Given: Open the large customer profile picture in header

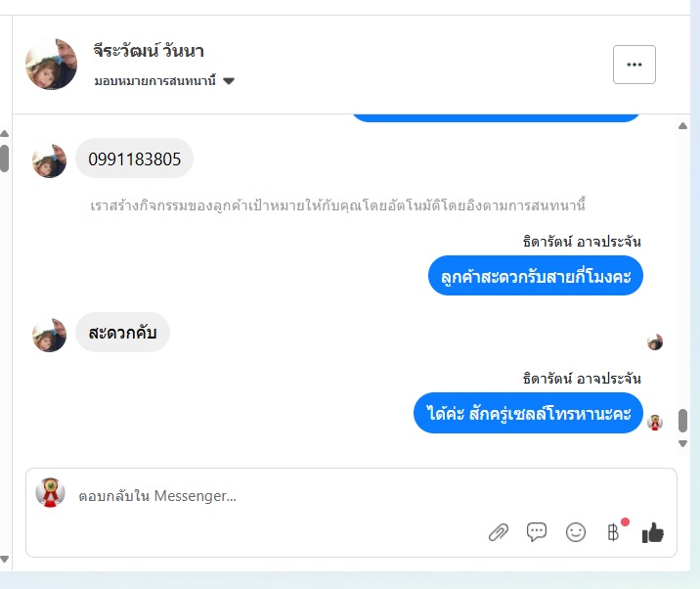Looking at the screenshot, I should point(52,64).
